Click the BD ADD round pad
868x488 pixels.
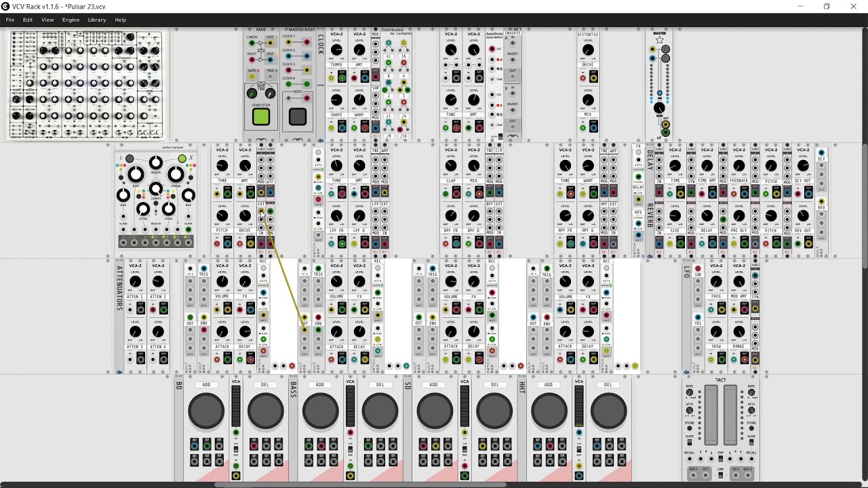206,411
